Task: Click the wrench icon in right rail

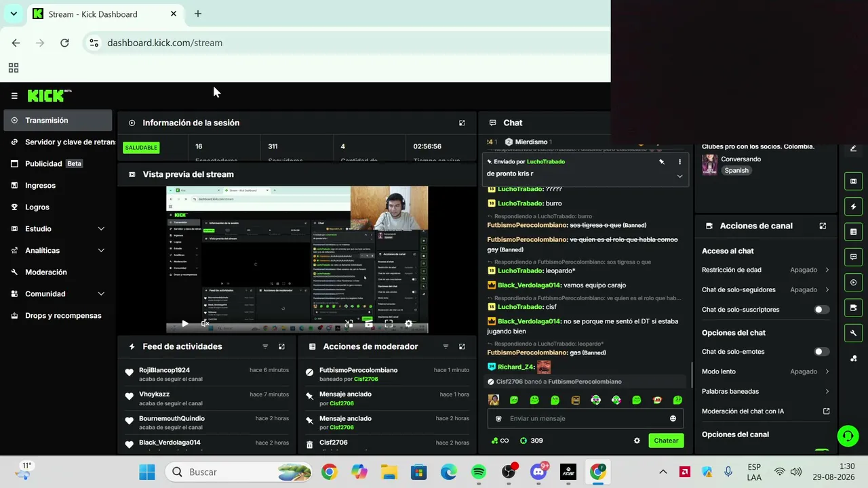Action: pos(853,333)
